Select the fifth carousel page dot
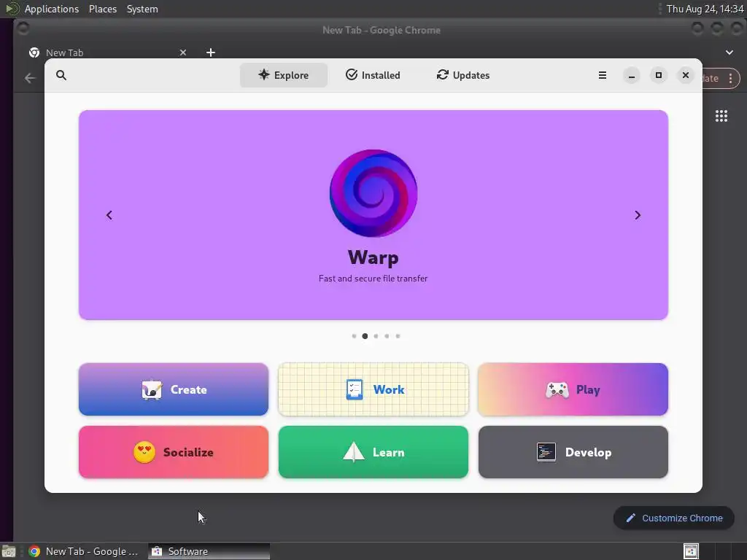The width and height of the screenshot is (747, 560). click(x=398, y=336)
